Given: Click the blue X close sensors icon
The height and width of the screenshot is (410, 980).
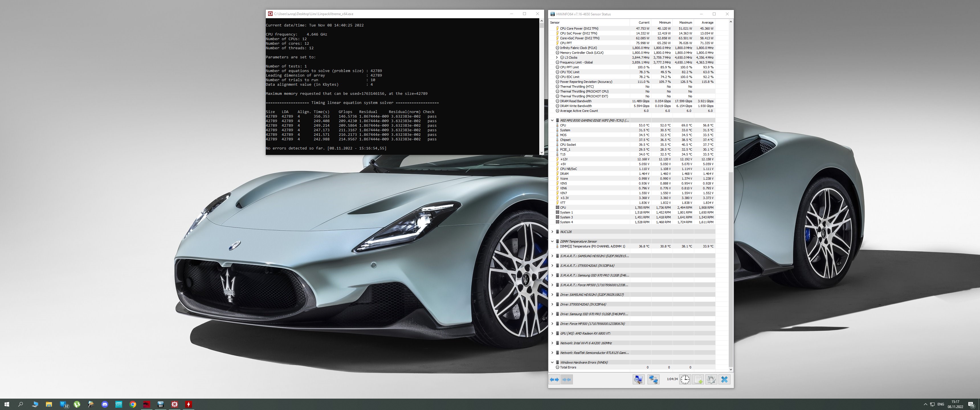Looking at the screenshot, I should tap(724, 379).
